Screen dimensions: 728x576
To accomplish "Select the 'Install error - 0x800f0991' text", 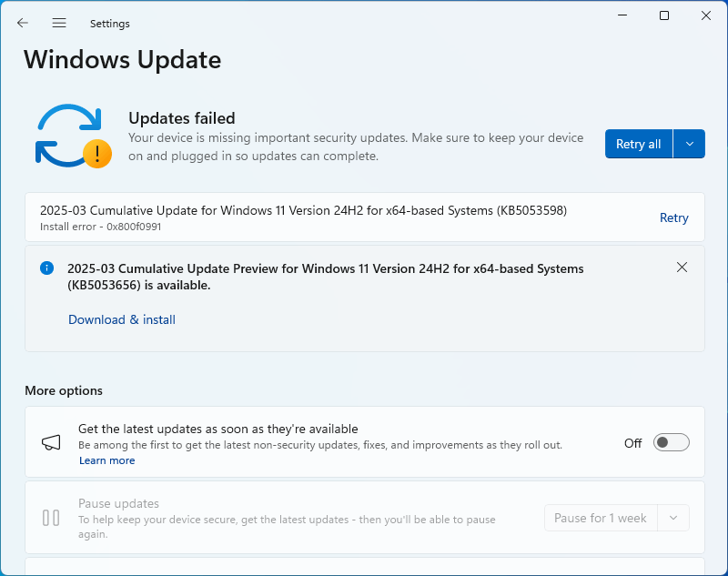I will (x=100, y=227).
